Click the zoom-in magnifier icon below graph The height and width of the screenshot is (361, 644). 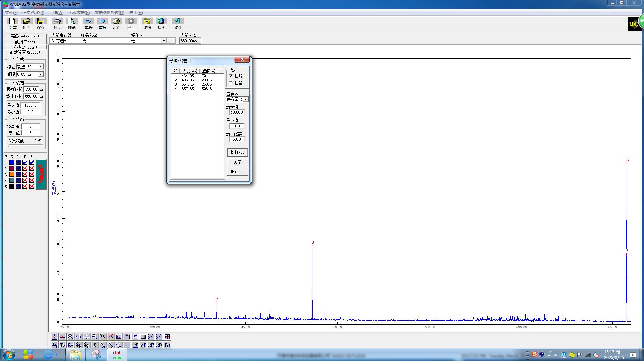point(70,337)
